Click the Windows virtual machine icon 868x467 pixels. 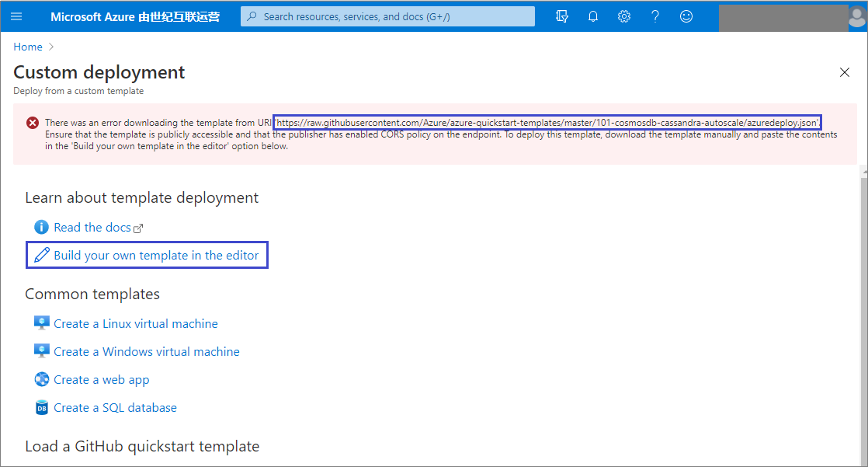coord(41,351)
